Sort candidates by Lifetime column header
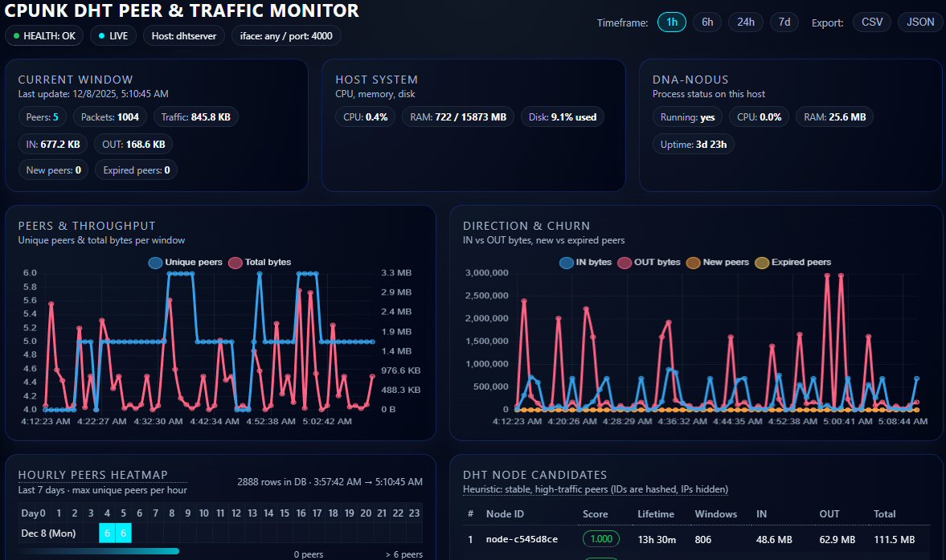Screen dimensions: 946x560 coord(656,514)
